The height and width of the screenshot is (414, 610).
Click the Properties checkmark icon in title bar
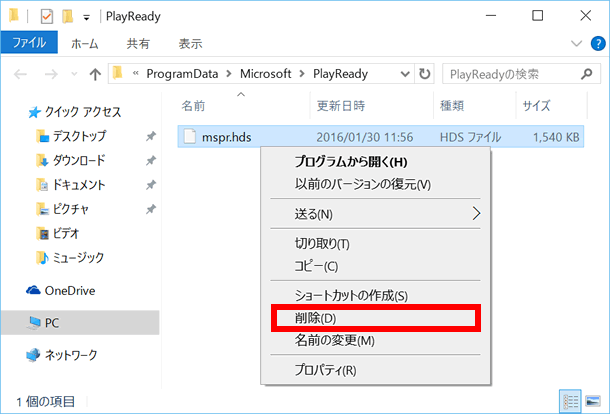click(47, 16)
